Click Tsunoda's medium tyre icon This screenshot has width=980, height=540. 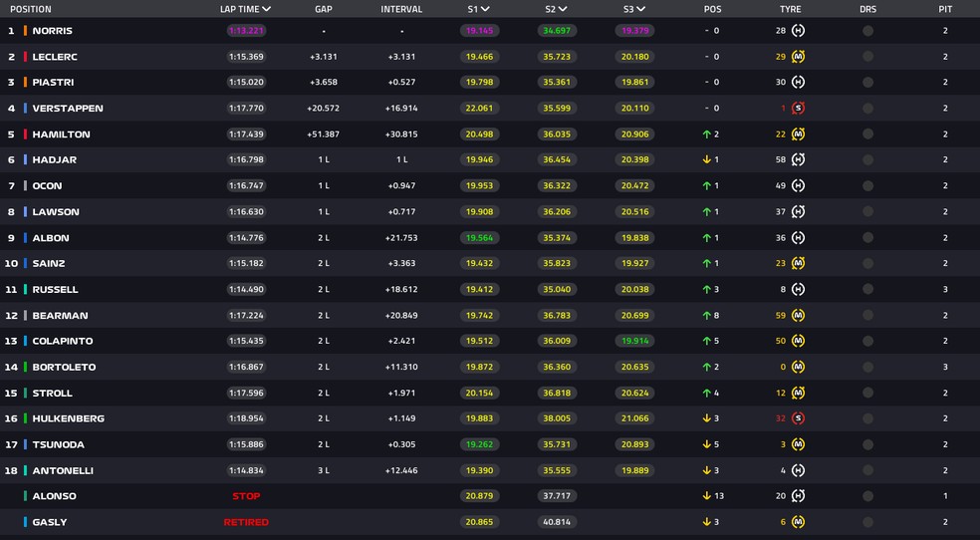pos(798,444)
